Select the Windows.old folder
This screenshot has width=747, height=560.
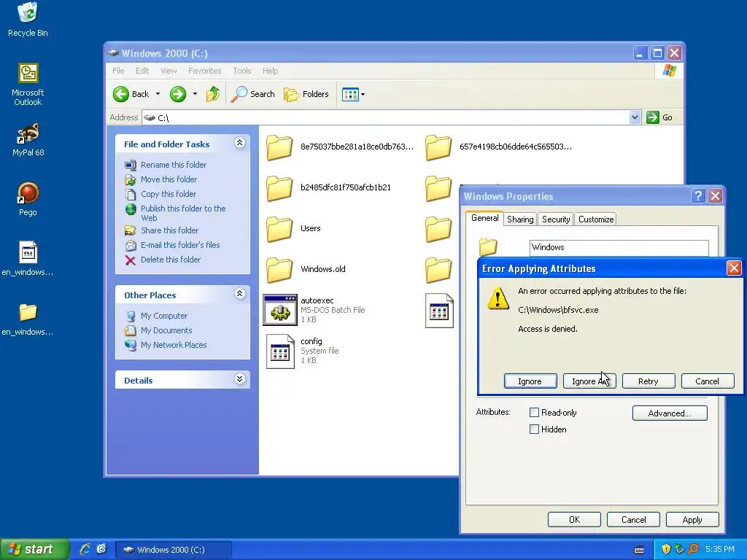(306, 270)
